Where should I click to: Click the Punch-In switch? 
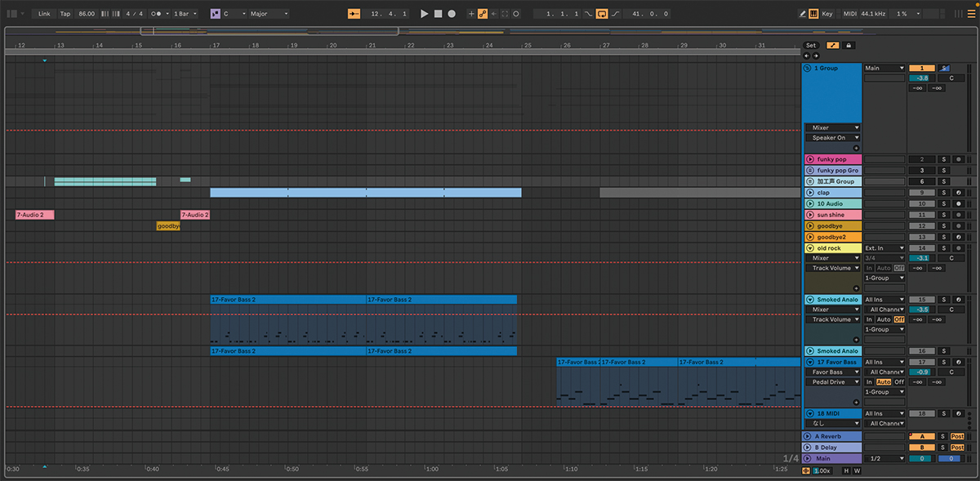pos(588,14)
